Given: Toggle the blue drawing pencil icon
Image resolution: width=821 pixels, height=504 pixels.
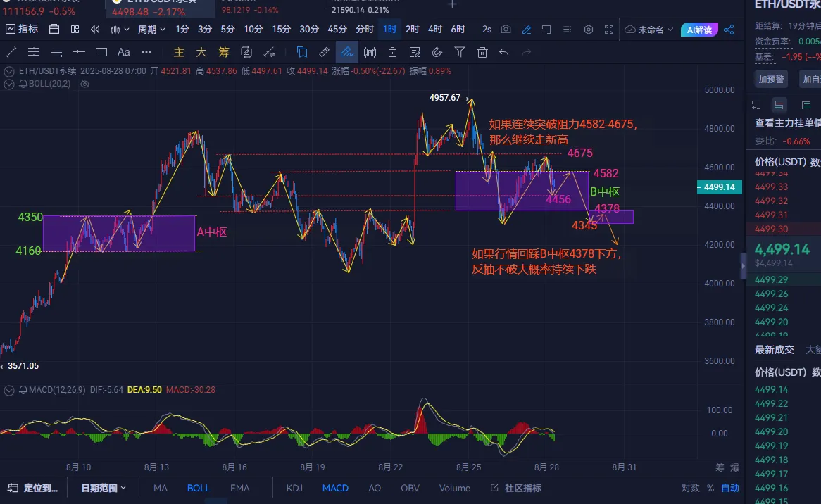Looking at the screenshot, I should [x=526, y=30].
